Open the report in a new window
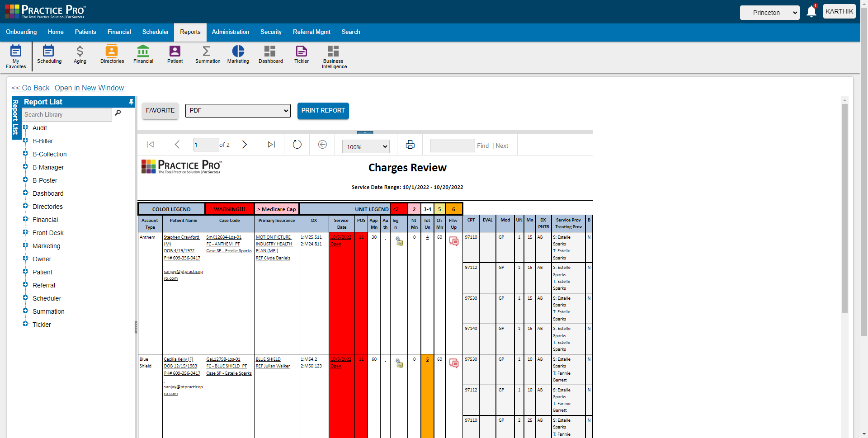This screenshot has width=868, height=438. pos(89,88)
